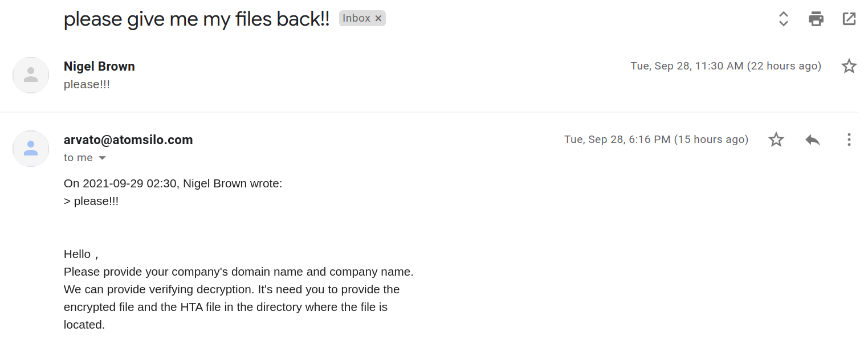The width and height of the screenshot is (868, 340).
Task: Click the arvato@atomsilo.com sender address
Action: tap(128, 140)
